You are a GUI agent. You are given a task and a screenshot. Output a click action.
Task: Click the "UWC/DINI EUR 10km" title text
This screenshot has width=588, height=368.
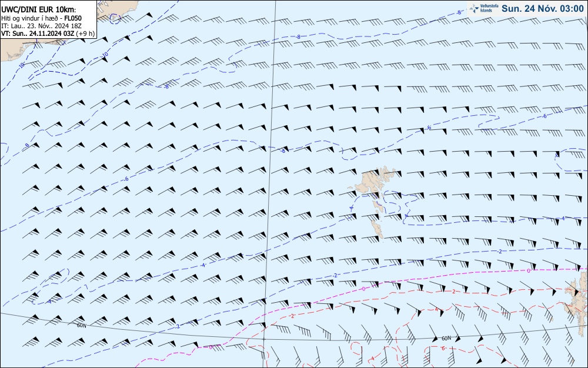38,10
